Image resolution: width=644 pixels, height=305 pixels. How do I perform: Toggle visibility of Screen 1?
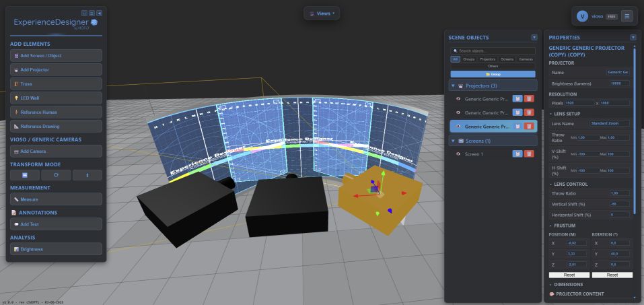point(458,154)
